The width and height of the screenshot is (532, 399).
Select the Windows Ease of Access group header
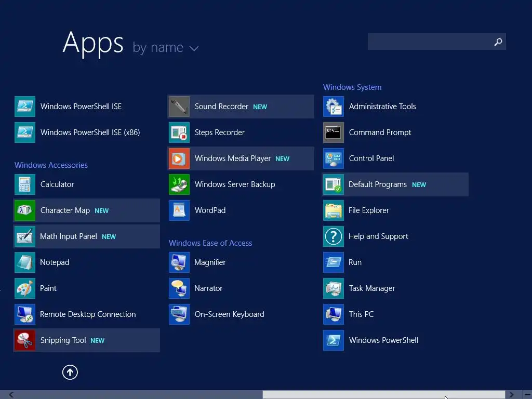[x=210, y=243]
